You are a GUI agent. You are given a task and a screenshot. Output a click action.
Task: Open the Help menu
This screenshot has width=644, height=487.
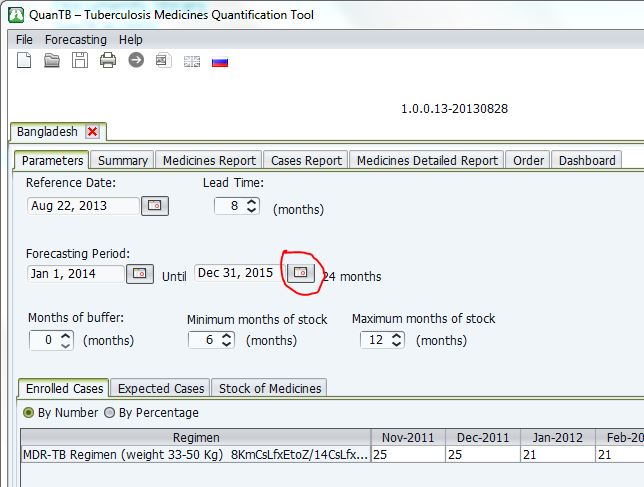point(131,40)
